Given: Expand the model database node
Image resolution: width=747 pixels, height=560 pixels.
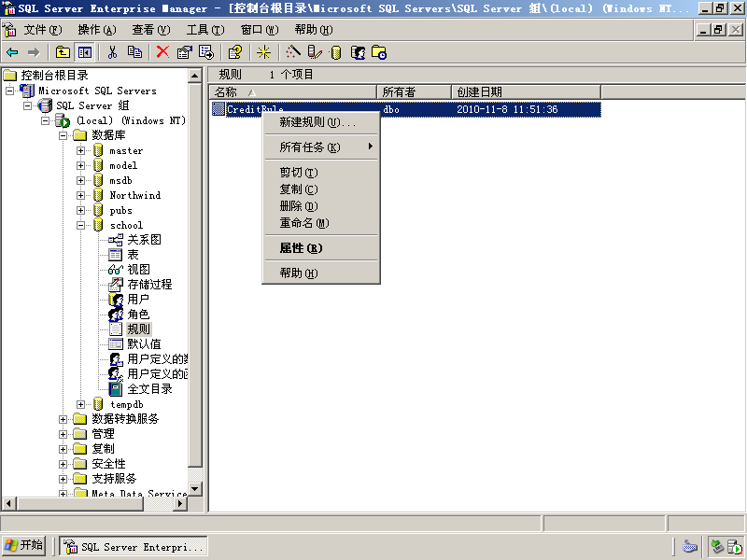Looking at the screenshot, I should click(x=80, y=166).
